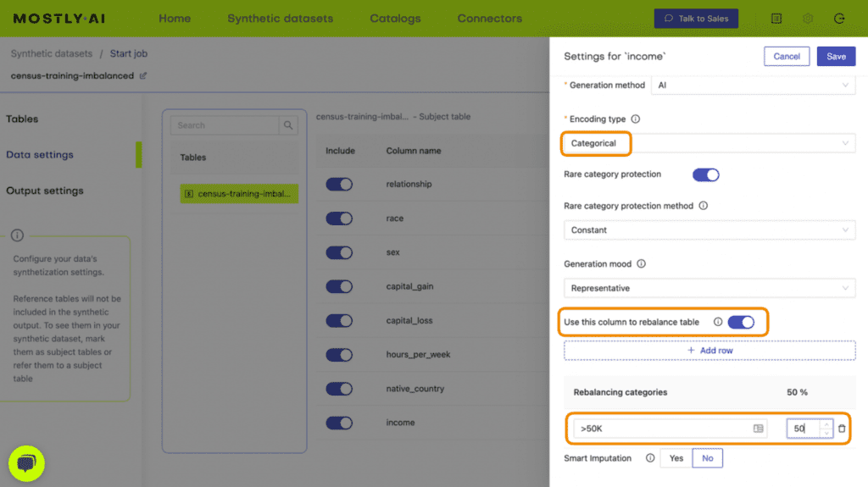This screenshot has height=487, width=868.
Task: Click the logout icon in top bar
Action: click(x=839, y=18)
